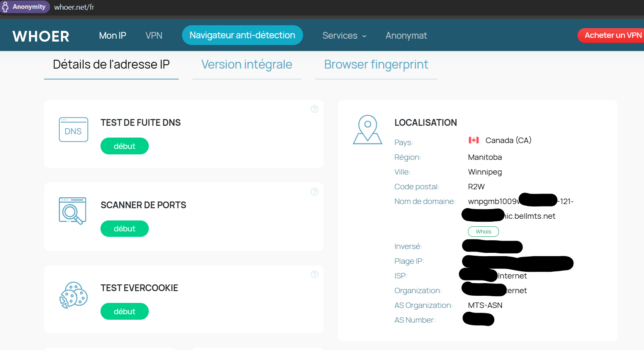Expand the Services dropdown menu
The width and height of the screenshot is (644, 350).
[x=344, y=36]
